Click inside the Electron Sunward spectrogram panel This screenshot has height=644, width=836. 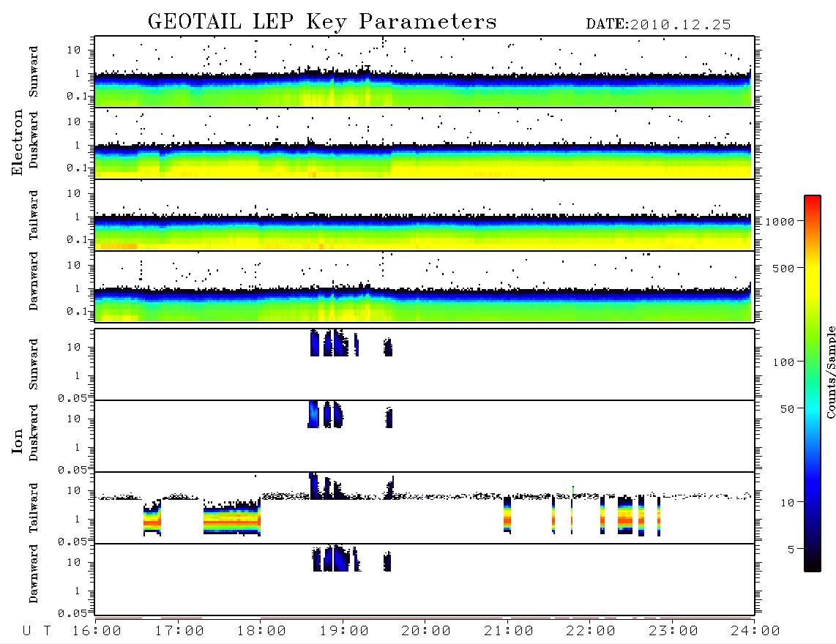pos(425,72)
